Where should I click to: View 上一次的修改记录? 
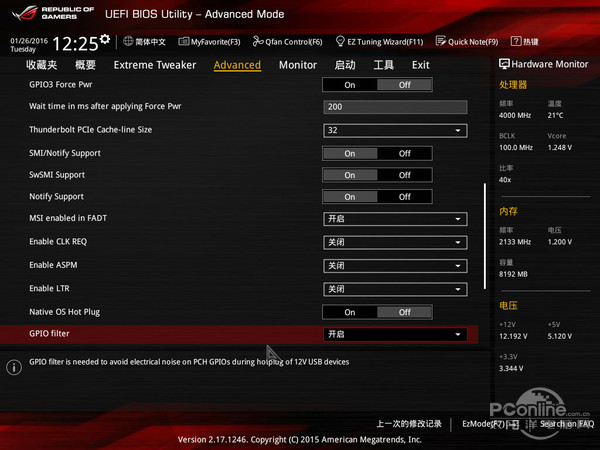point(409,424)
